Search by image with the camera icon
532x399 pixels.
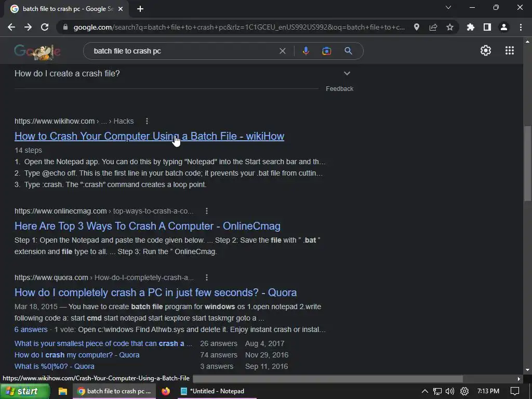[x=327, y=51]
